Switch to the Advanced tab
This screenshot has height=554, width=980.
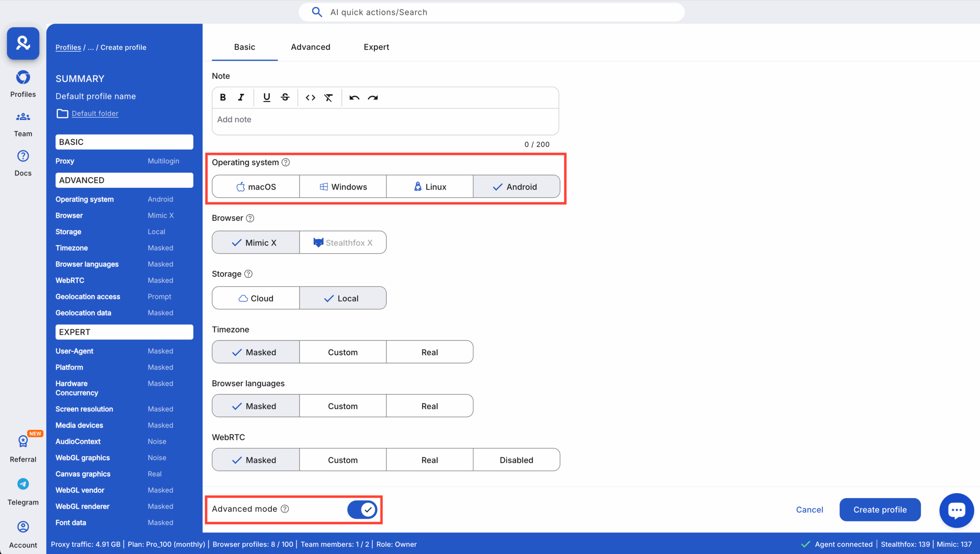[310, 47]
